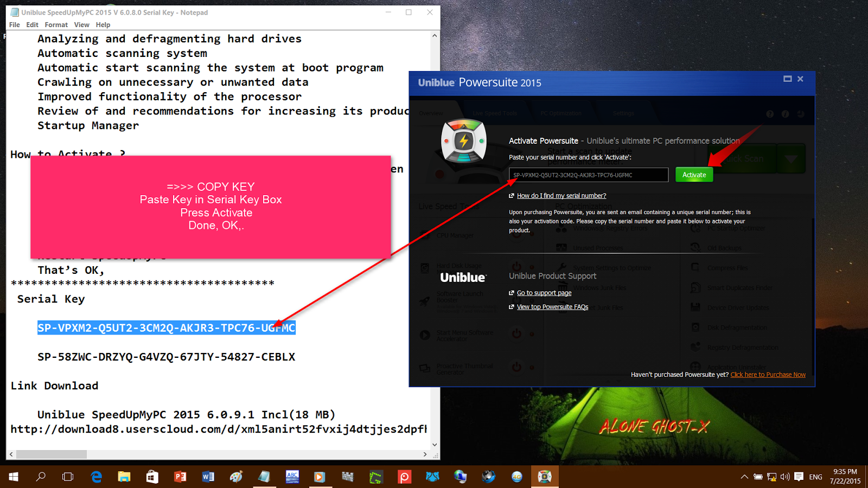Launch Microsoft Edge from the taskbar
The image size is (868, 488).
96,477
